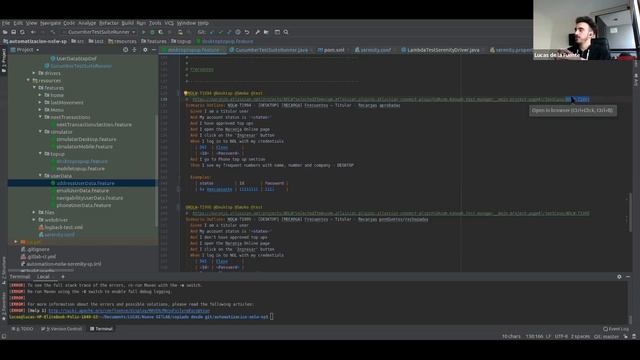This screenshot has height=360, width=640.
Task: Switch to the pom.xml editor tab
Action: [331, 50]
